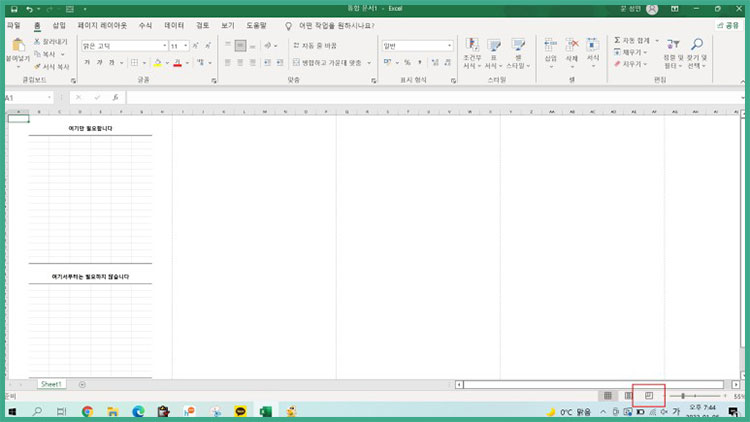Screen dimensions: 750x422
Task: Click red font color swatch
Action: tap(177, 63)
